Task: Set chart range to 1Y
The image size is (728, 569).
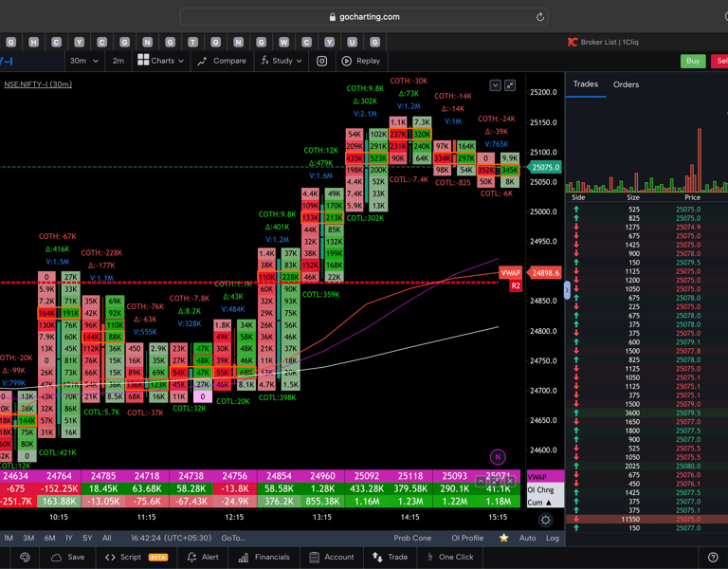Action: coord(68,538)
